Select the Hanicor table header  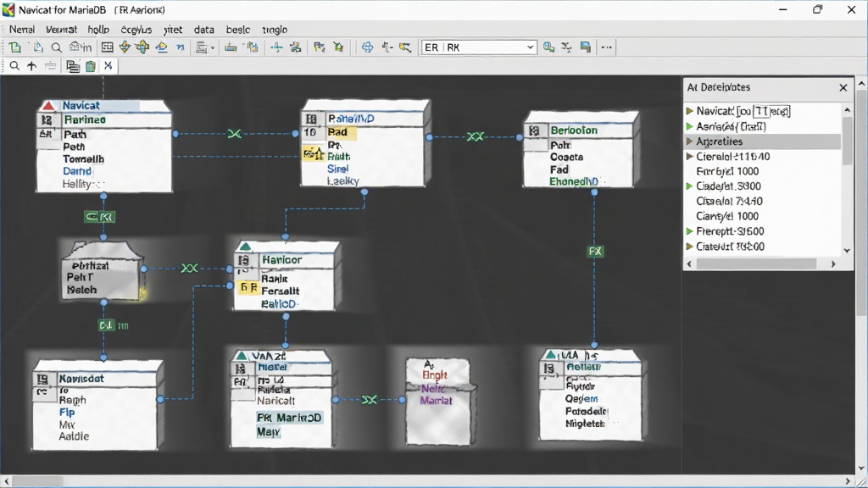pyautogui.click(x=282, y=260)
